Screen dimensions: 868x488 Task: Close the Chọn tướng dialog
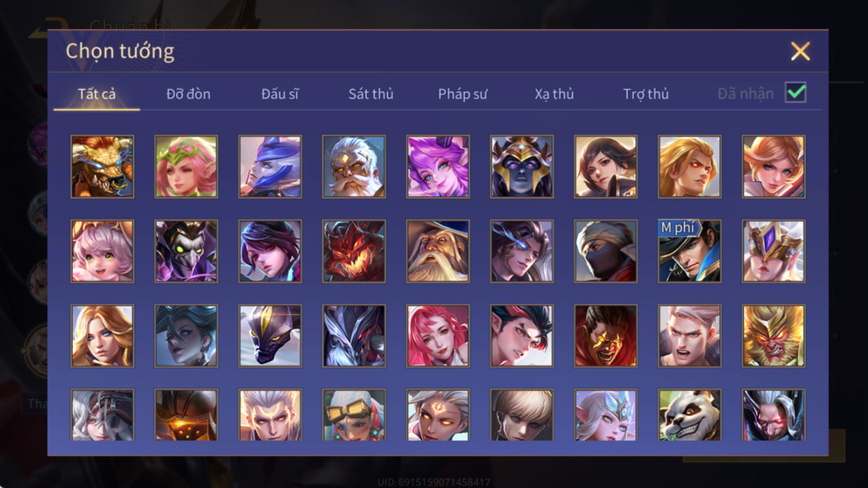tap(800, 51)
